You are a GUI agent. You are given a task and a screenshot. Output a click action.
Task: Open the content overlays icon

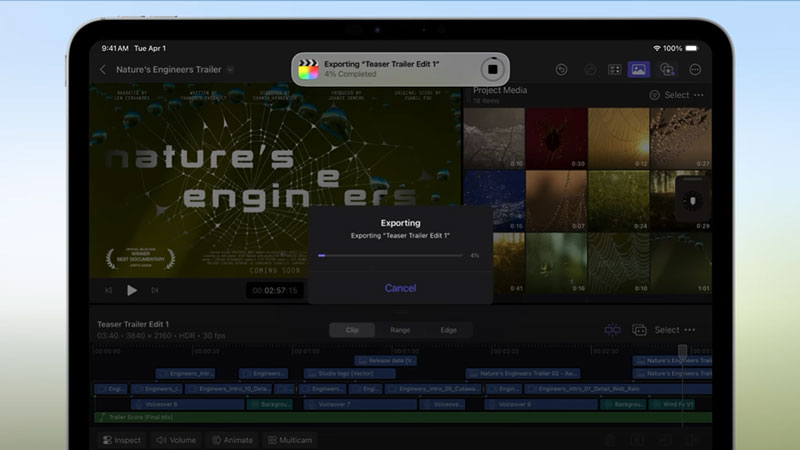pyautogui.click(x=667, y=69)
